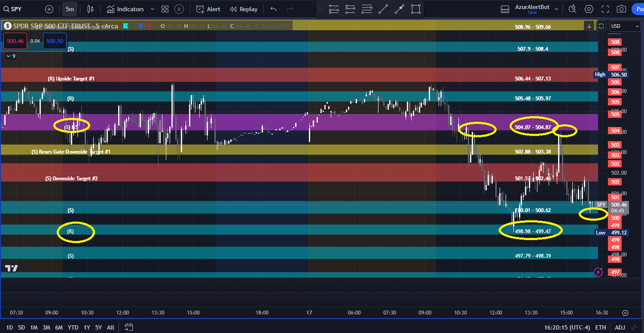The height and width of the screenshot is (333, 644).
Task: Select the trend line drawing tool
Action: [x=383, y=9]
